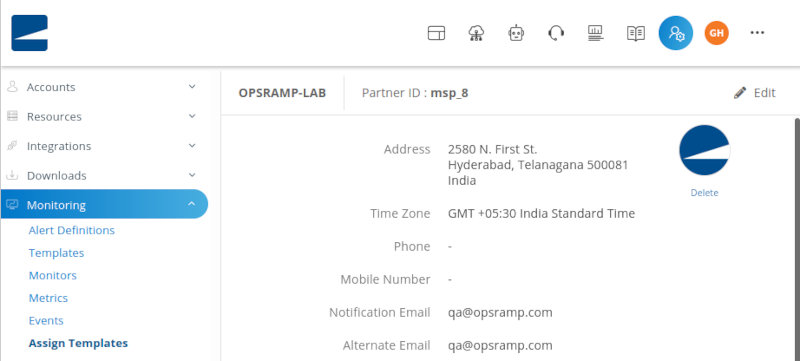
Task: Click the pencil Edit icon
Action: click(740, 93)
